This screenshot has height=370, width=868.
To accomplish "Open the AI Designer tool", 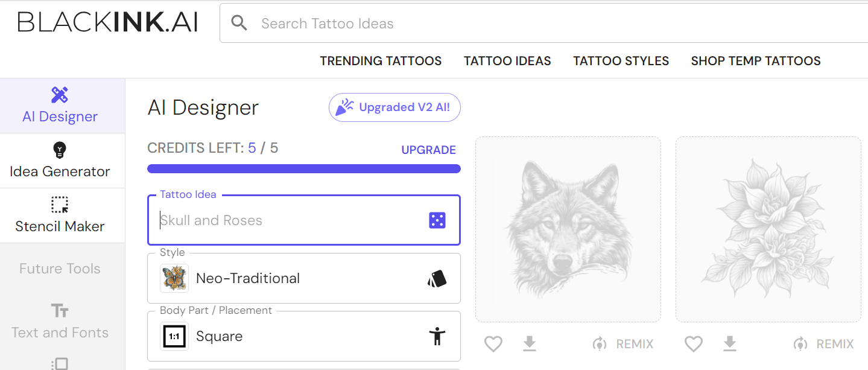I will (x=59, y=106).
